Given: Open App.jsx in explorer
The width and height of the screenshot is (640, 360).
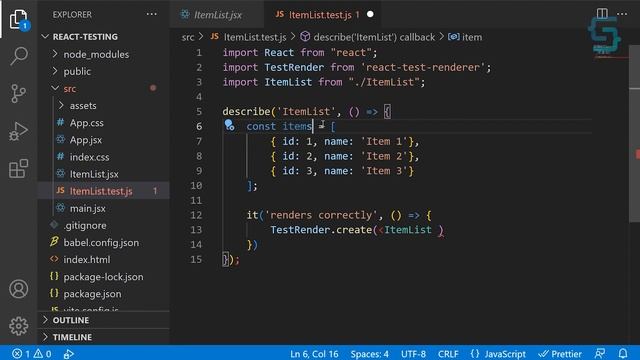Looking at the screenshot, I should tap(86, 140).
